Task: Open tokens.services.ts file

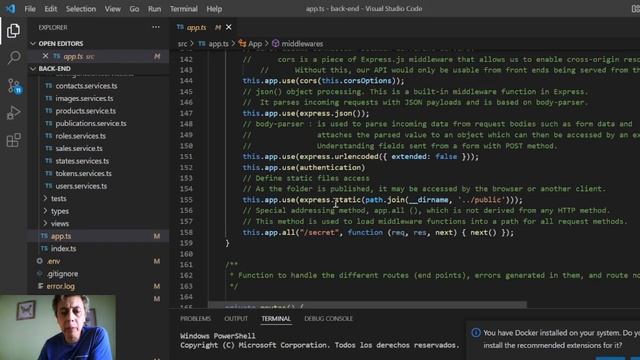Action: click(84, 173)
